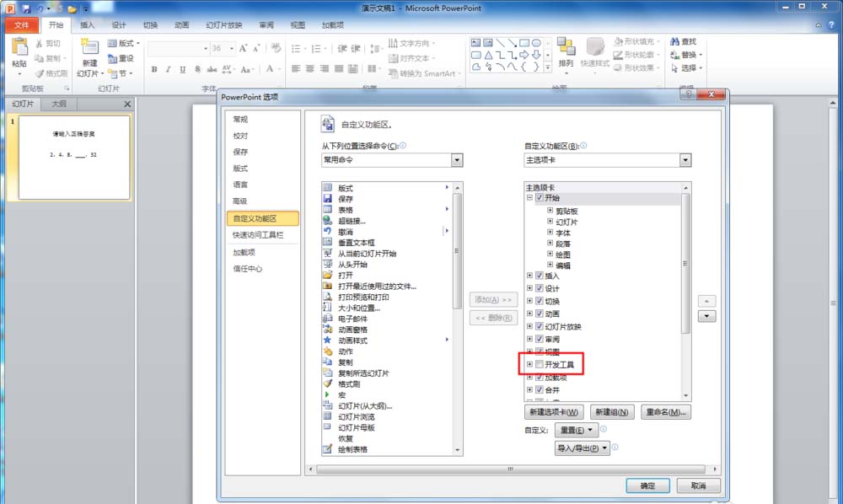Click the Paste icon in ribbon
This screenshot has height=504, width=843.
click(x=19, y=47)
